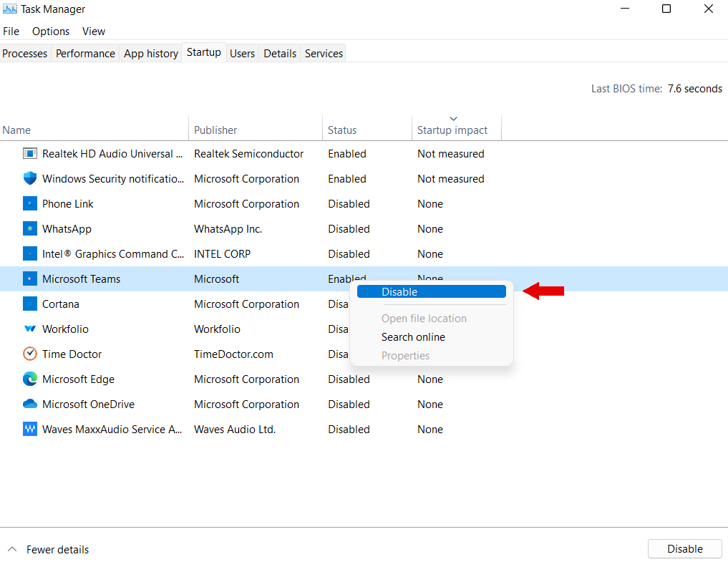Screen dimensions: 728x567
Task: Click the Enabled status for Realtek HD Audio
Action: 347,154
